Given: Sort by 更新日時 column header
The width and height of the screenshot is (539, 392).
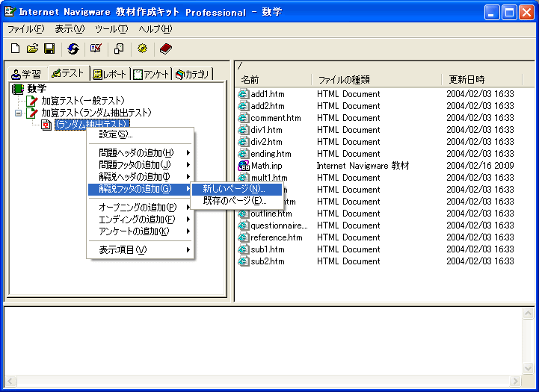Looking at the screenshot, I should point(482,80).
